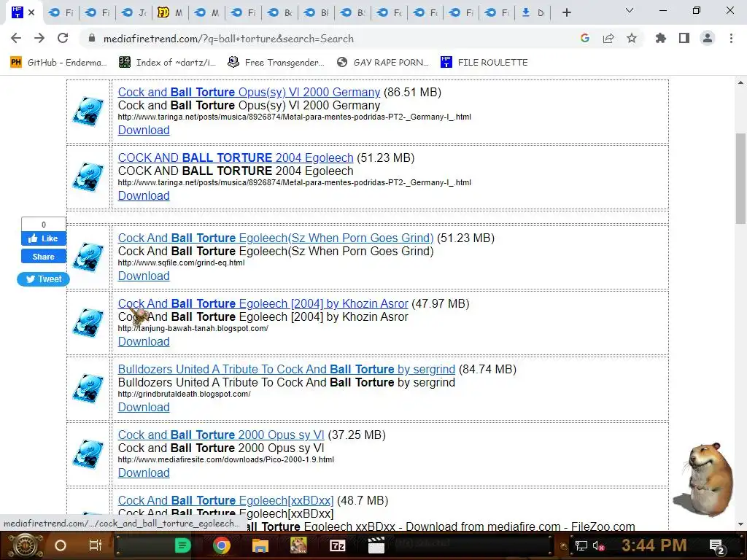Switch to the downloads tab labeled 'D'
The image size is (747, 560).
point(533,13)
